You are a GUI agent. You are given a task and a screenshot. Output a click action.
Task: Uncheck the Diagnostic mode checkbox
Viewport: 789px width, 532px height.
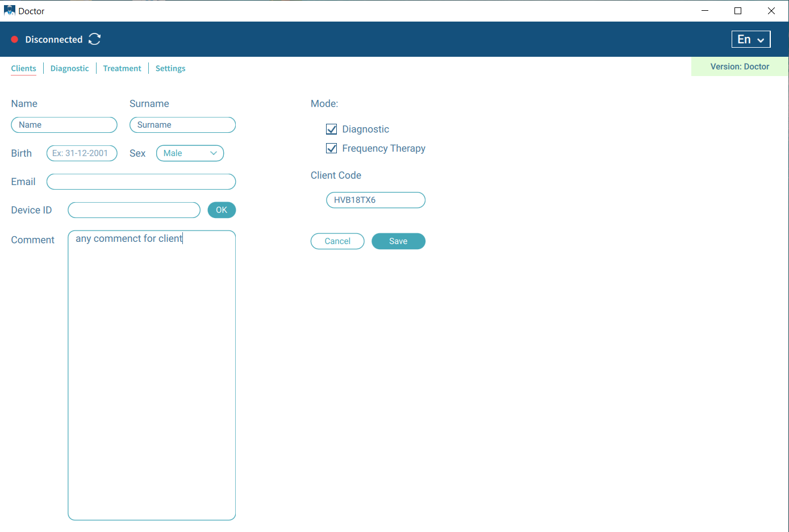(x=332, y=129)
